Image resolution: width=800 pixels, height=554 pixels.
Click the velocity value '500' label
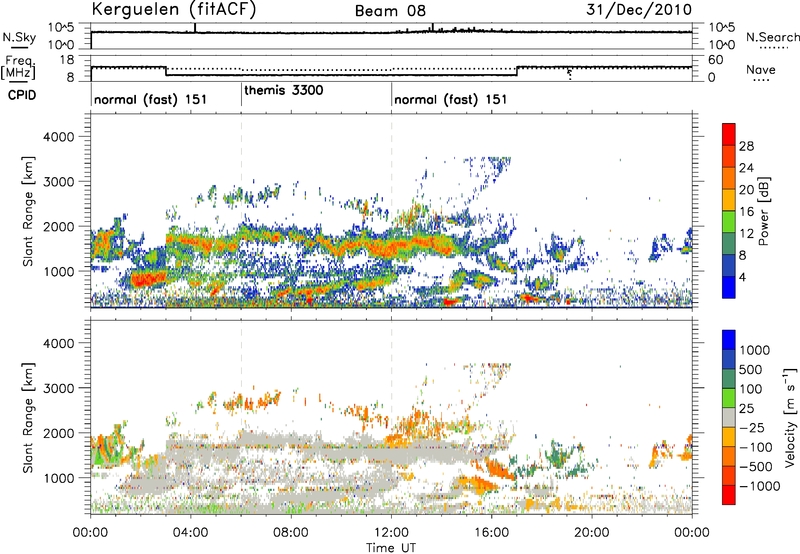[751, 369]
